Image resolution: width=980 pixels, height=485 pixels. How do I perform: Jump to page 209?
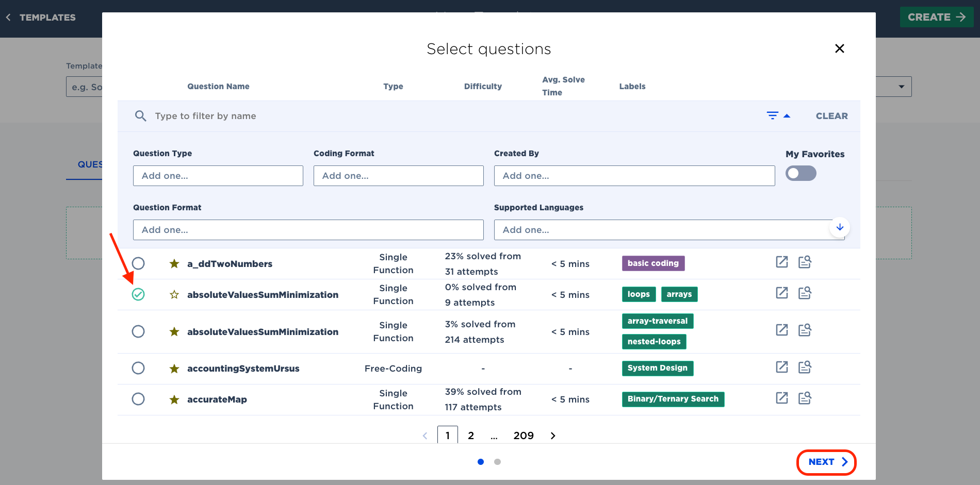pos(524,436)
